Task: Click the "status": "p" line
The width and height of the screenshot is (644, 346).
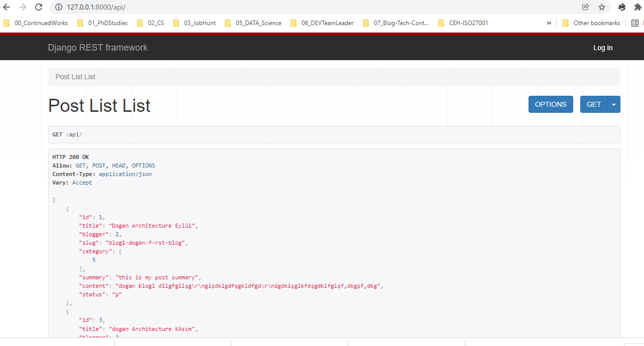Action: [x=100, y=294]
